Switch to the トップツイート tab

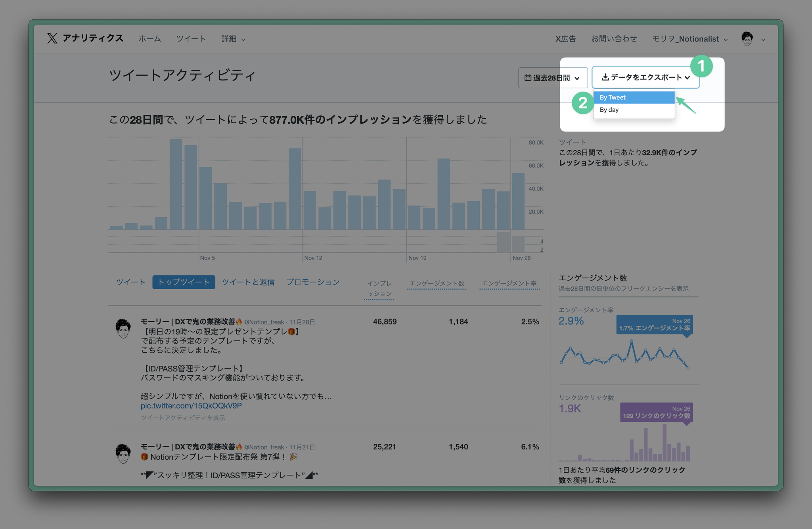pyautogui.click(x=184, y=282)
